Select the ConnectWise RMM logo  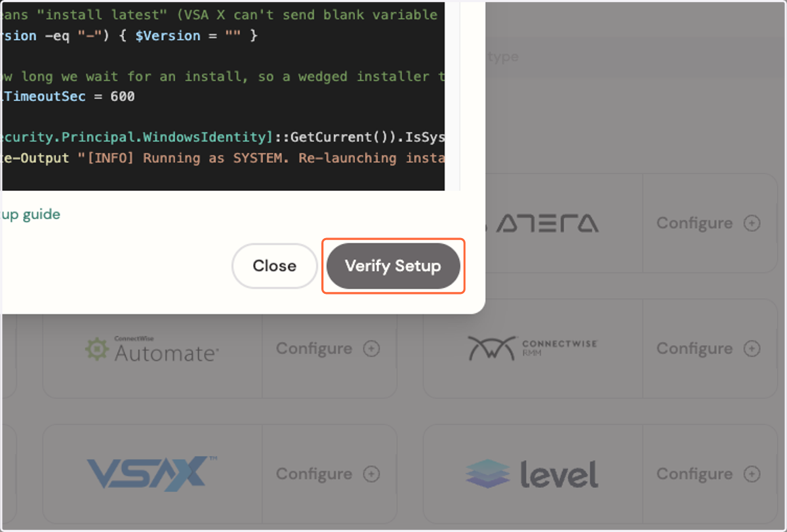click(533, 348)
